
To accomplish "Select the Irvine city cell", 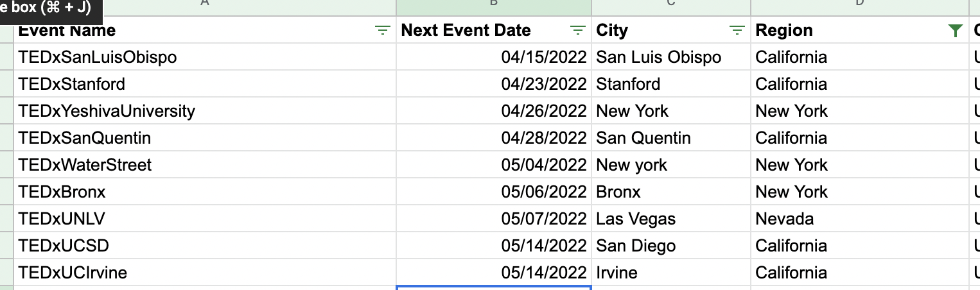I will tap(671, 273).
